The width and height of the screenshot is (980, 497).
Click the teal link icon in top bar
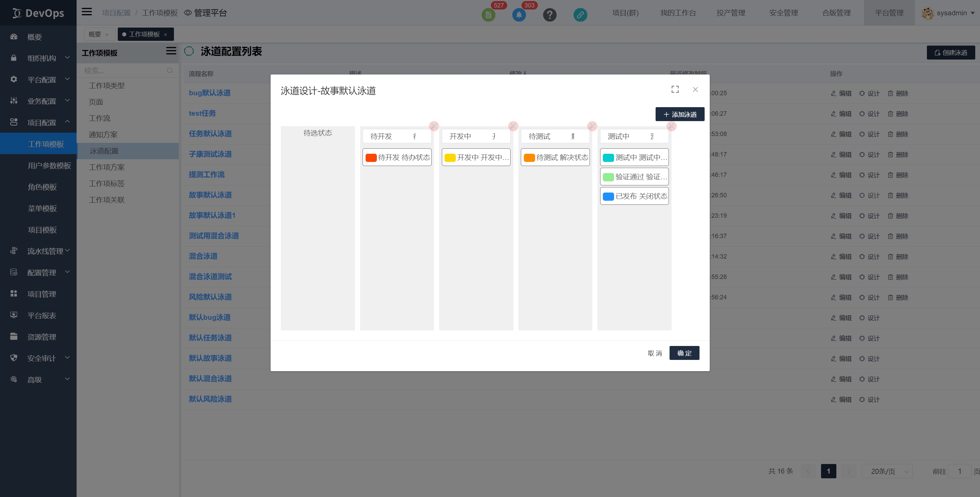[580, 15]
